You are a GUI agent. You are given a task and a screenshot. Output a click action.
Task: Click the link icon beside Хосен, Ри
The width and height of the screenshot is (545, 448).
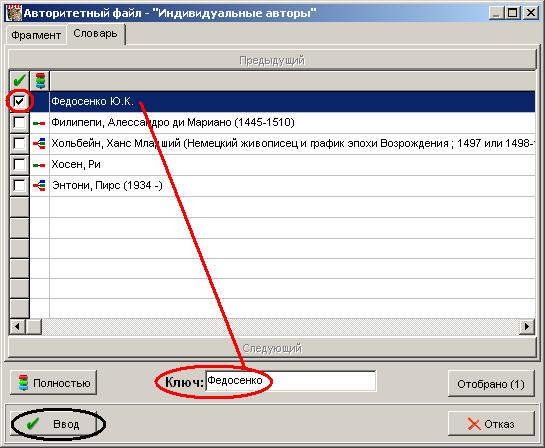[x=39, y=165]
